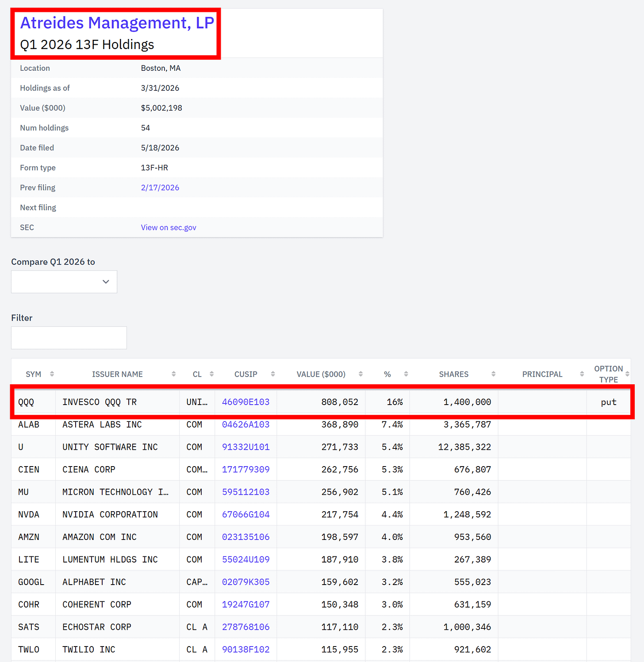Select the AMZN symbol cell
The height and width of the screenshot is (662, 644).
coord(34,537)
